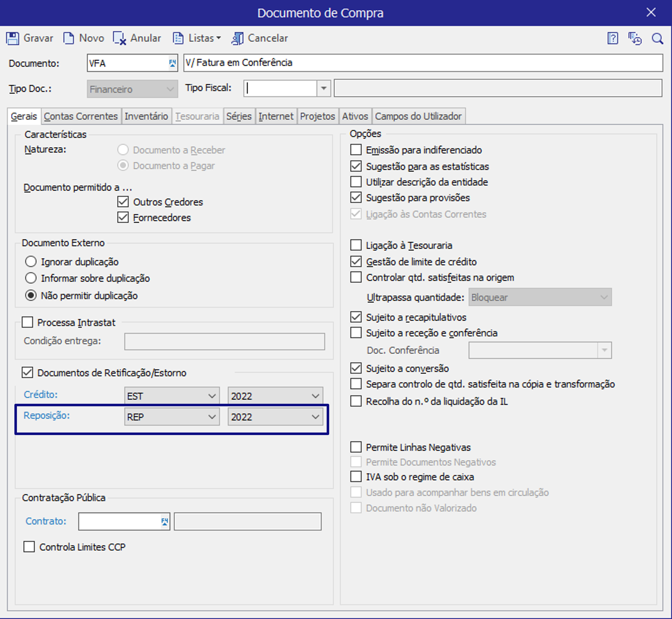
Task: Check Emissão para indiferenciado
Action: coord(356,150)
